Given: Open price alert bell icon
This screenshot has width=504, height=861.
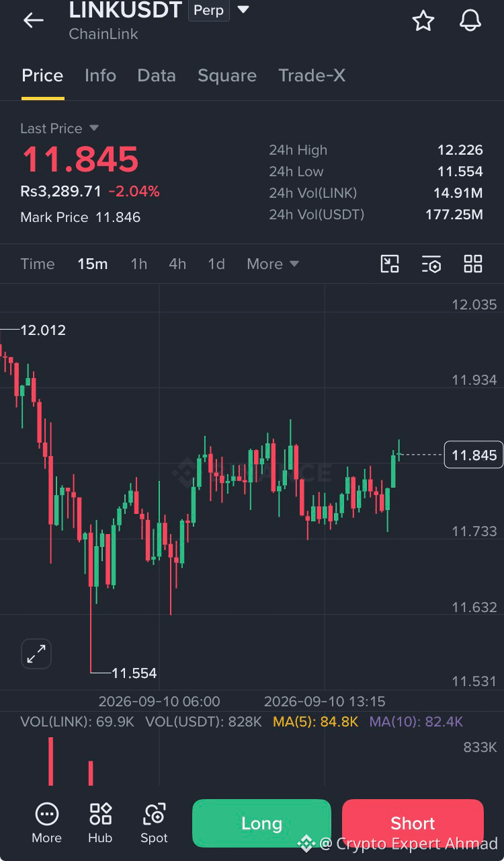Looking at the screenshot, I should click(x=470, y=20).
